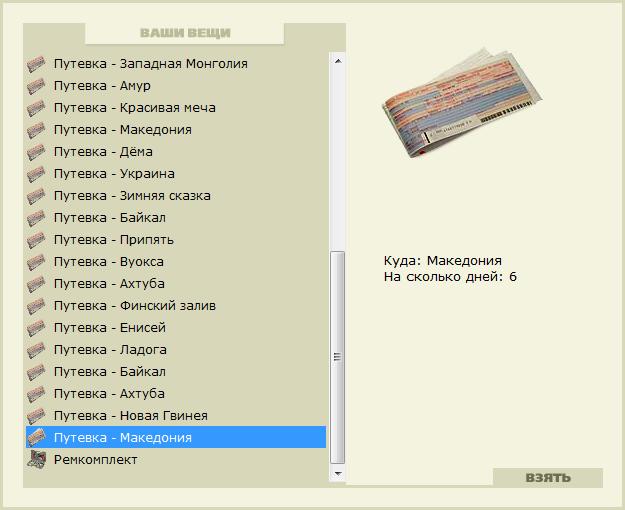Pick the ticket icon for Украина
The height and width of the screenshot is (510, 625).
click(x=36, y=174)
